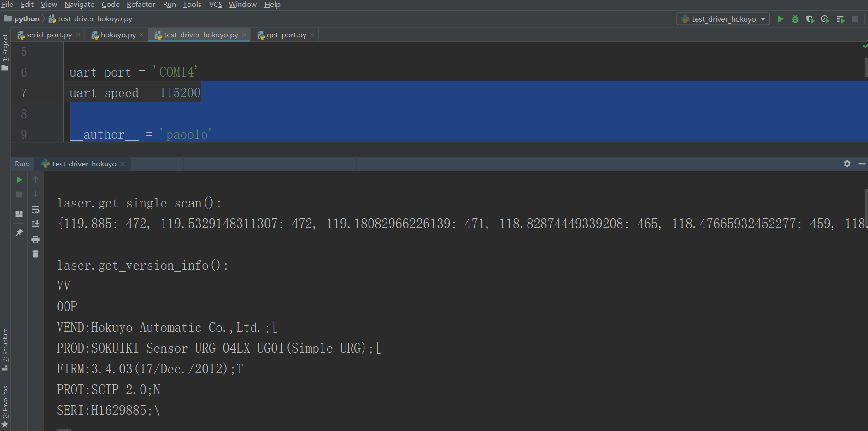Close the test_driver_hokuyo run tab
This screenshot has width=868, height=431.
pos(123,164)
